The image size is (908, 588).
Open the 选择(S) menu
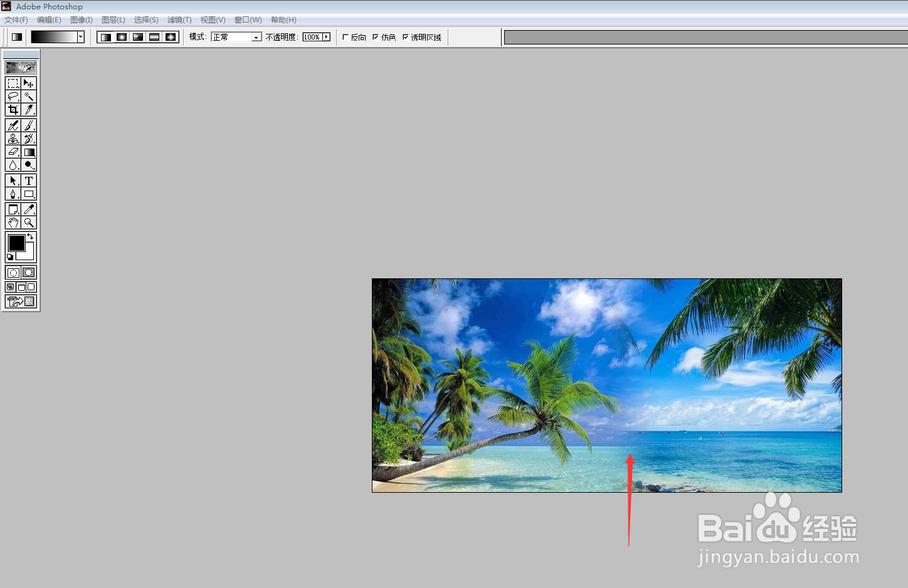(146, 20)
